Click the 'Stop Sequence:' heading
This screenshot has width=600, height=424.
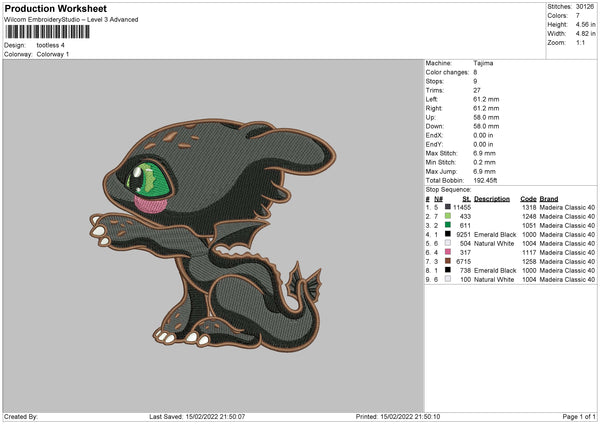coord(448,190)
